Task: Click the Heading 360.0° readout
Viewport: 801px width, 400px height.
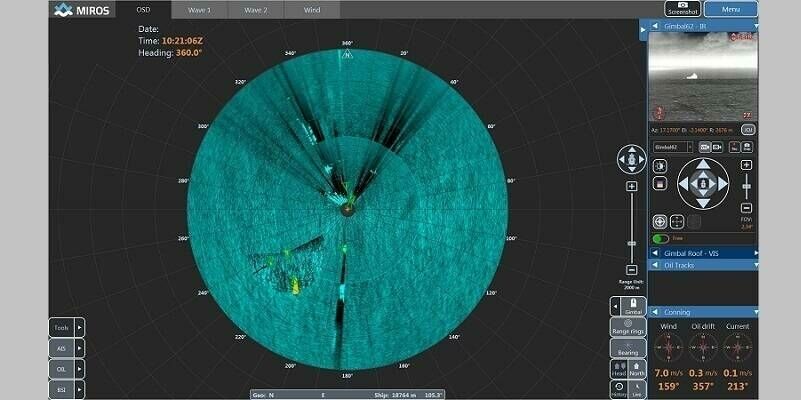Action: point(170,52)
